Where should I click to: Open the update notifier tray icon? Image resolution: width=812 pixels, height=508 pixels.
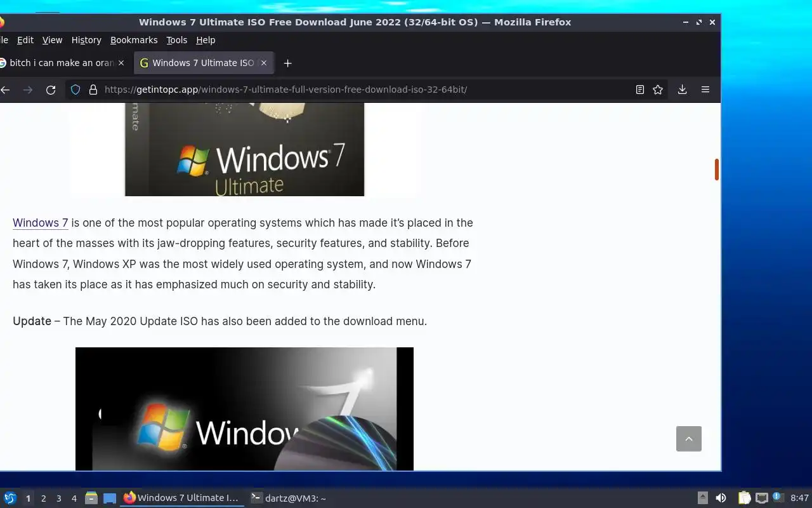click(x=778, y=497)
